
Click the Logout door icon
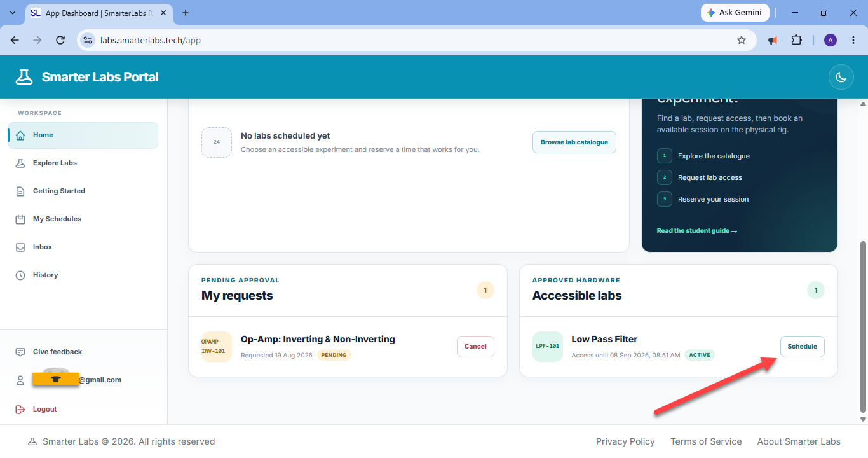(x=20, y=410)
